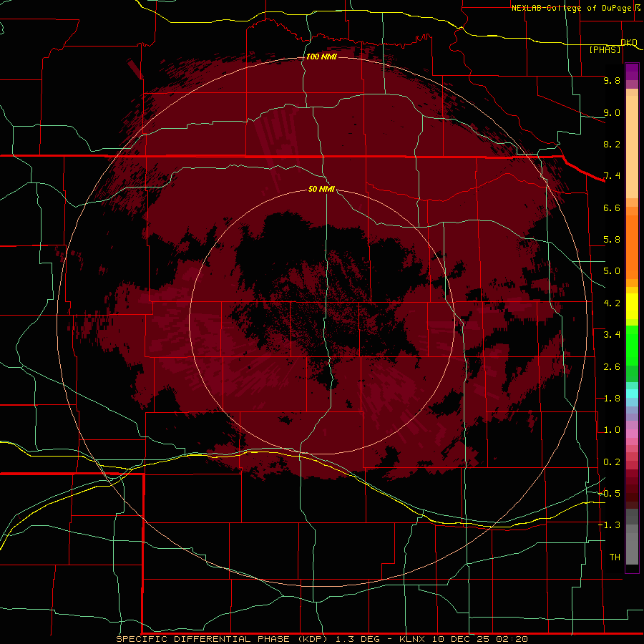Click the 1.3 DEG elevation angle text
Viewport: 644px width, 644px height.
360,639
